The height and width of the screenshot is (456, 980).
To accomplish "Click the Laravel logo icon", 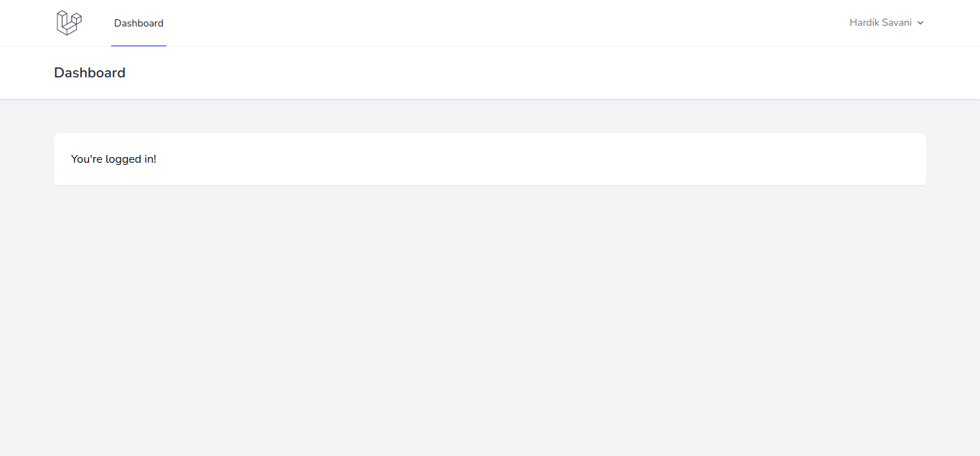I will tap(69, 23).
